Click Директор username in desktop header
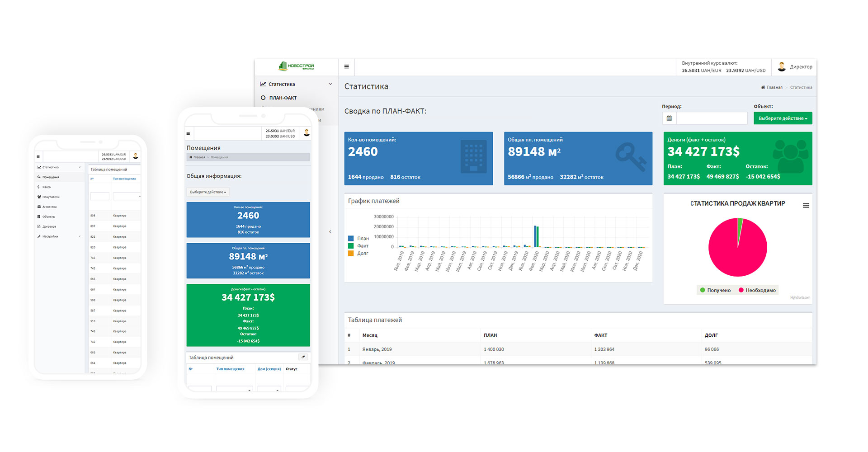This screenshot has height=452, width=868. tap(801, 67)
